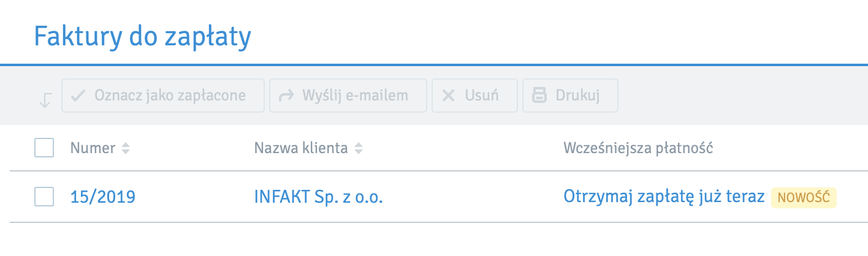Click the Numer column header text
The image size is (868, 256).
click(x=93, y=148)
